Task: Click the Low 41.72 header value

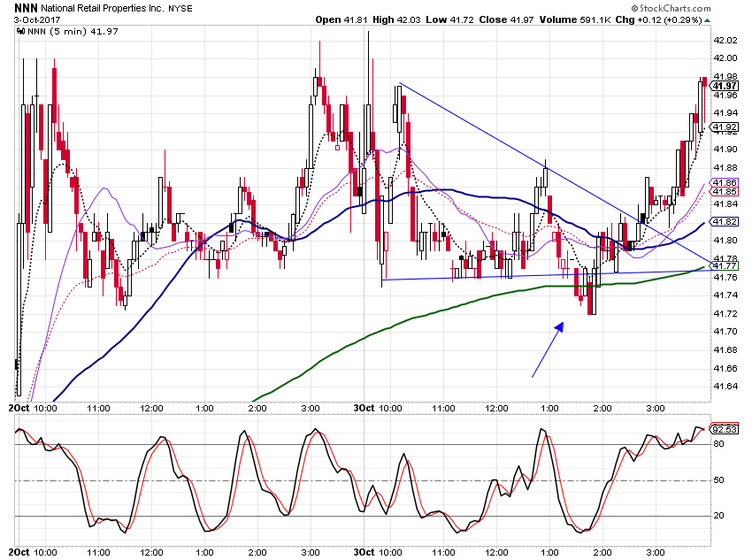Action: tap(449, 19)
